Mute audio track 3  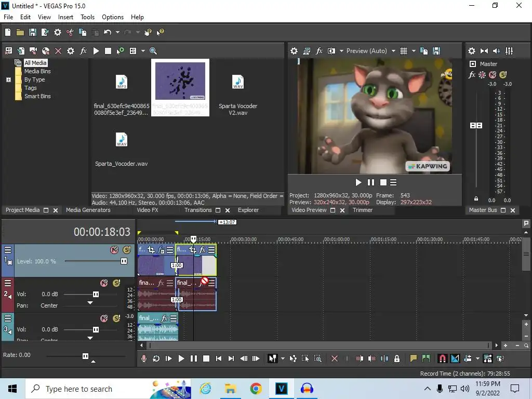104,318
